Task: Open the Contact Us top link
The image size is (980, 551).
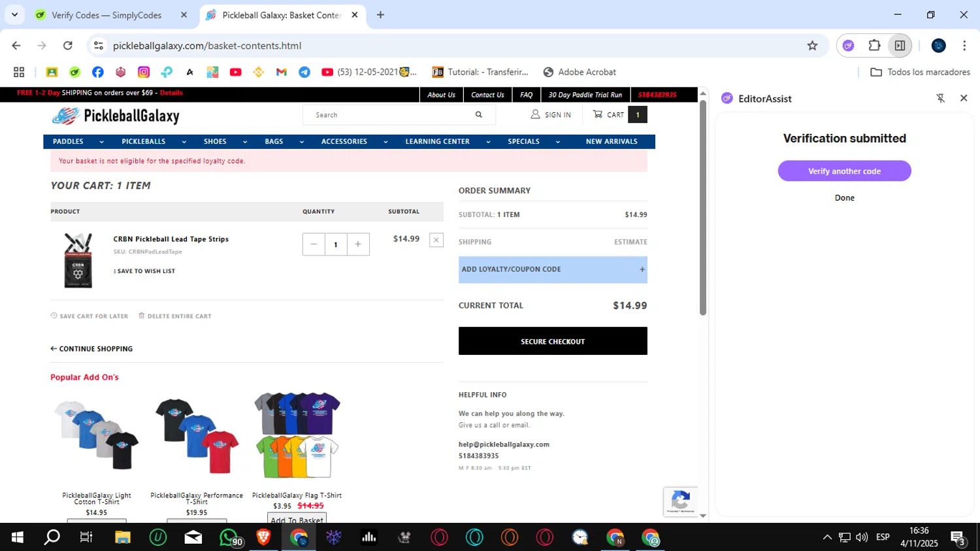Action: [x=487, y=95]
